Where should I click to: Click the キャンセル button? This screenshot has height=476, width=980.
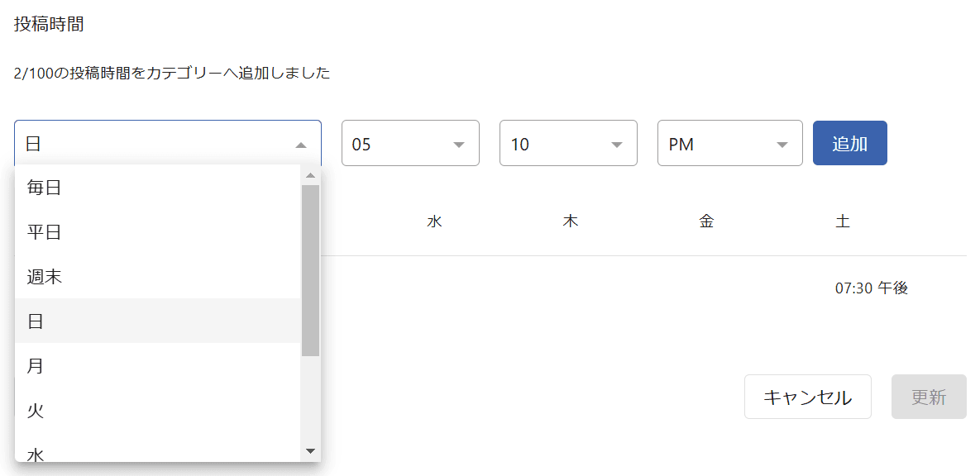point(807,397)
